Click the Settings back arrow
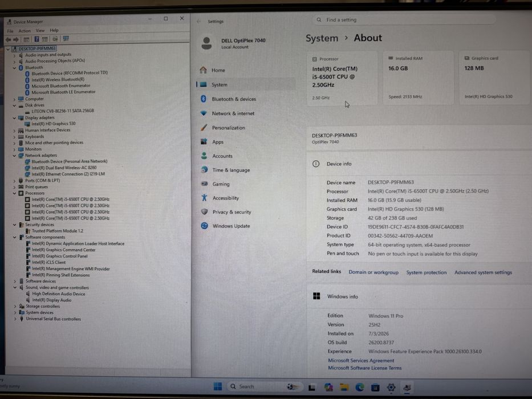The width and height of the screenshot is (532, 399). pos(199,22)
